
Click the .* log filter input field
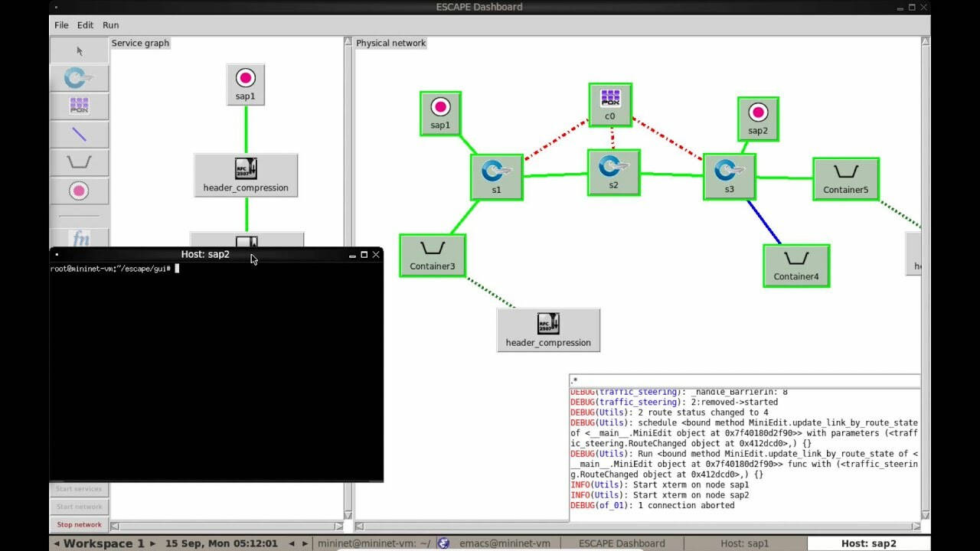744,380
